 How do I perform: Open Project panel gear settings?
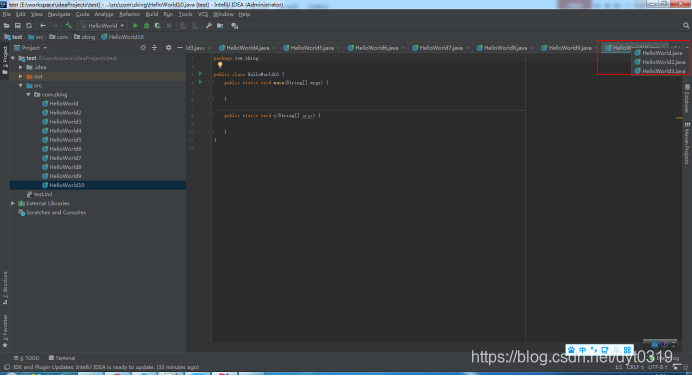168,48
